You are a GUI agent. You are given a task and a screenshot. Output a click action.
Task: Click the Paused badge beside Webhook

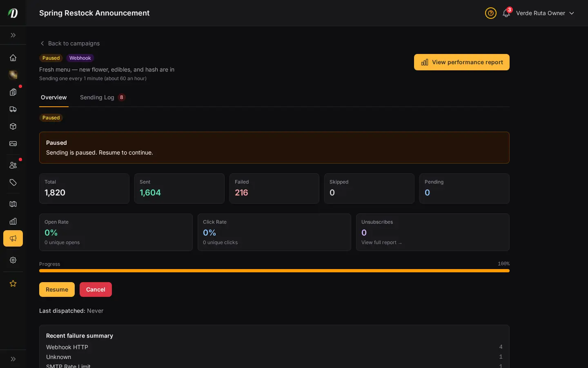click(x=51, y=58)
